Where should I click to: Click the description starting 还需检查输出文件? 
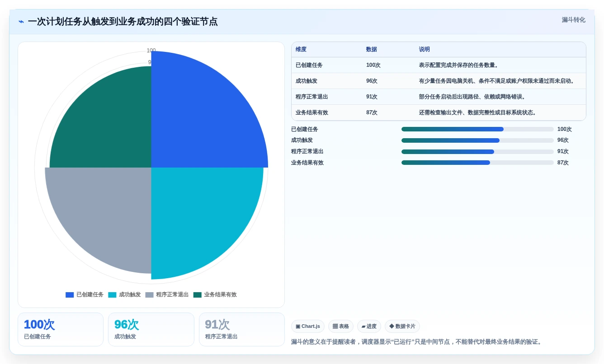coord(479,112)
